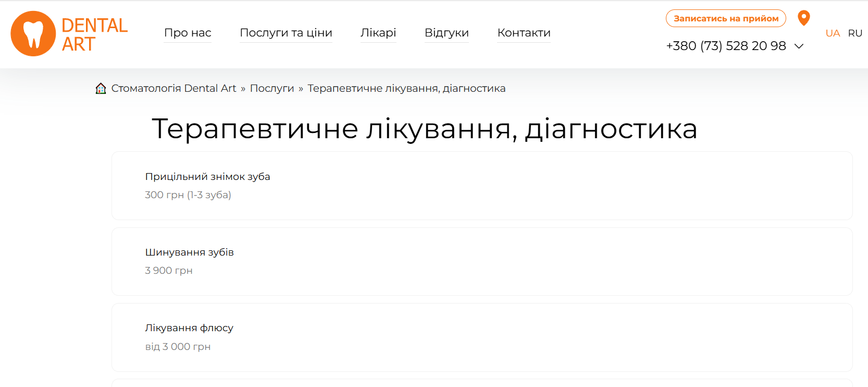Open Послуги та ціни menu item
The image size is (868, 387).
pos(286,33)
